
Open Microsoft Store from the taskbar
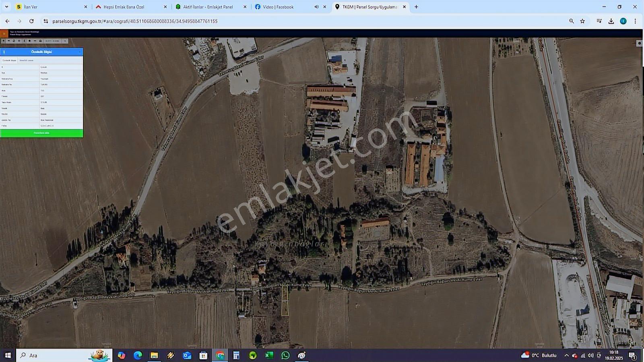point(203,355)
